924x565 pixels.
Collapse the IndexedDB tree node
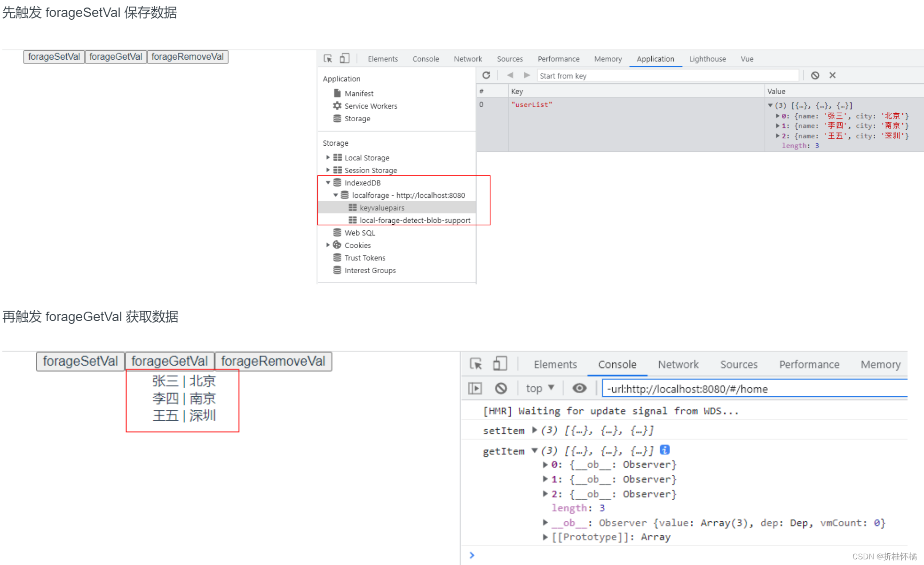[x=328, y=182]
